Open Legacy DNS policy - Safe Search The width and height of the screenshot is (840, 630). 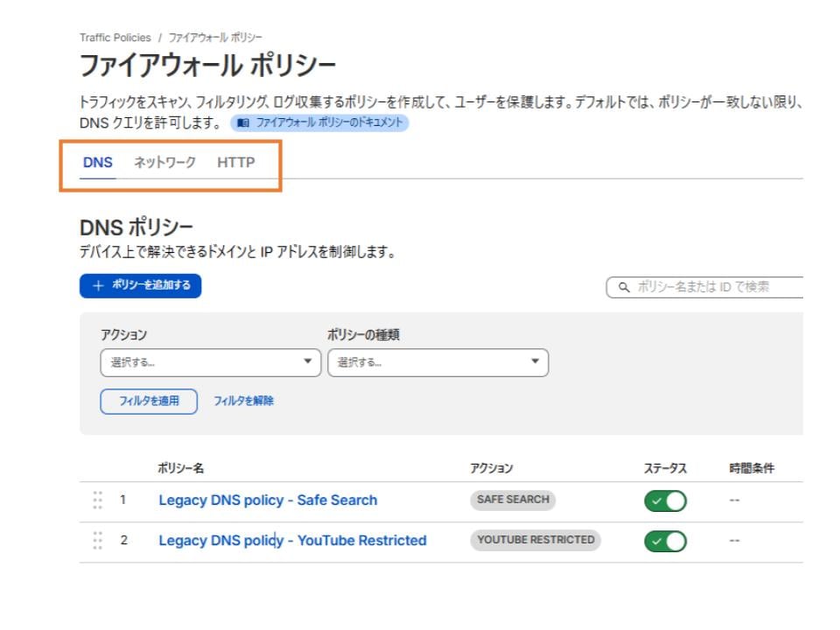coord(268,500)
